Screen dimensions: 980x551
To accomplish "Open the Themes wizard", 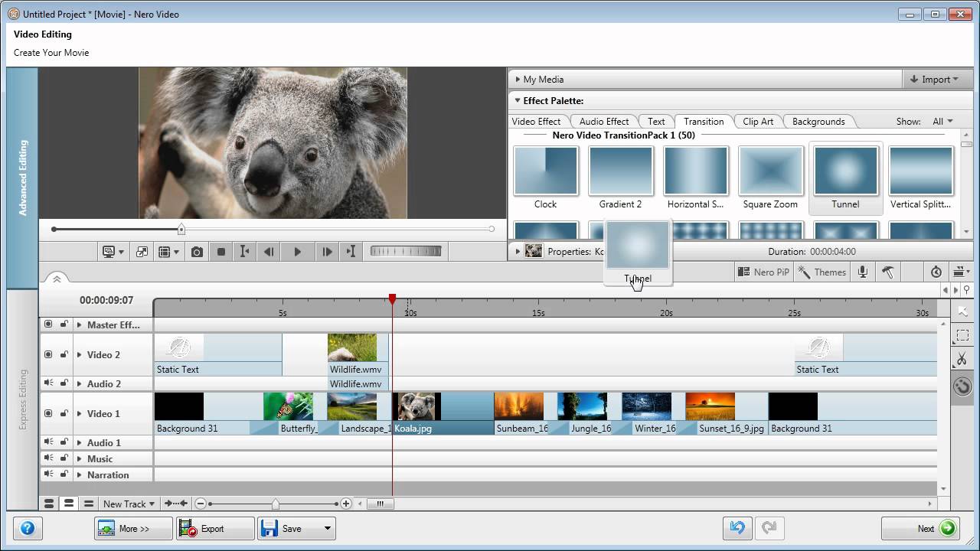I will tap(822, 272).
